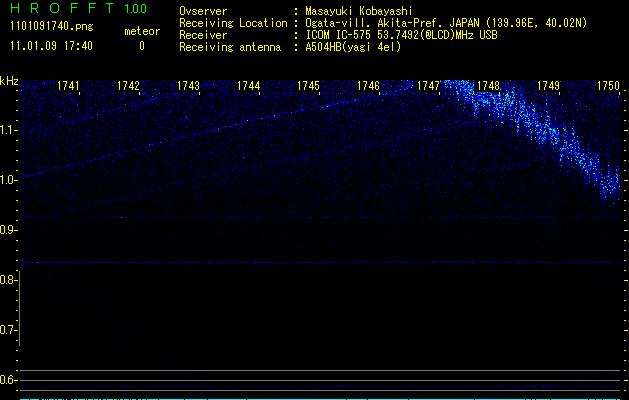Click the 0.6 frequency axis label
The width and height of the screenshot is (629, 400).
pyautogui.click(x=7, y=380)
